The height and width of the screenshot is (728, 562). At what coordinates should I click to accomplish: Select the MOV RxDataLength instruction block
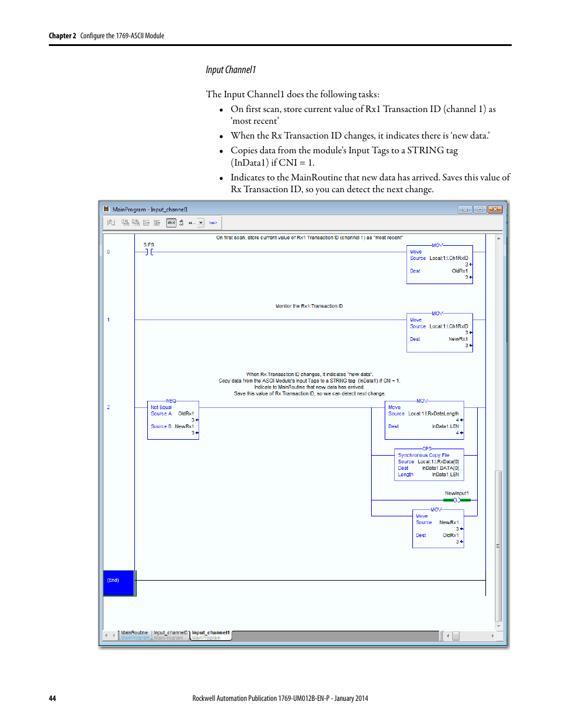click(x=425, y=420)
